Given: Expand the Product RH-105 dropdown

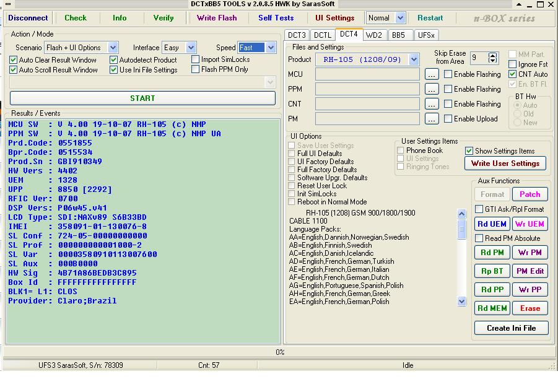Looking at the screenshot, I should tap(414, 59).
